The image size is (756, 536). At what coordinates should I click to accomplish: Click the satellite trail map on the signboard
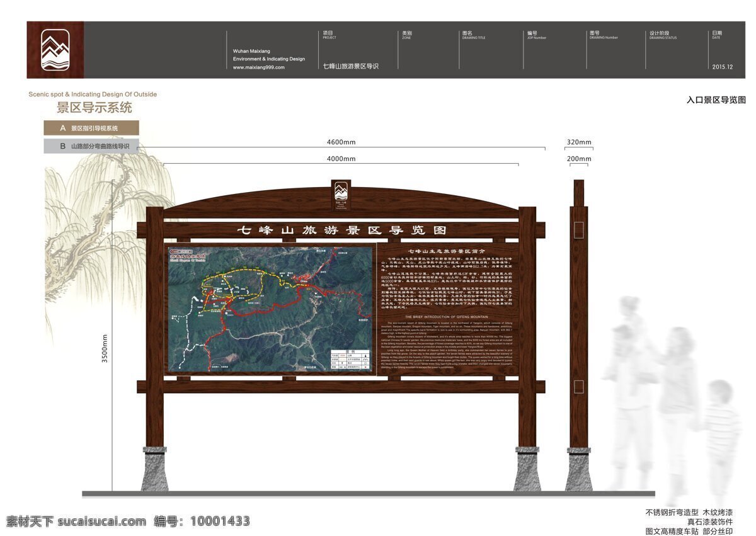pyautogui.click(x=272, y=308)
